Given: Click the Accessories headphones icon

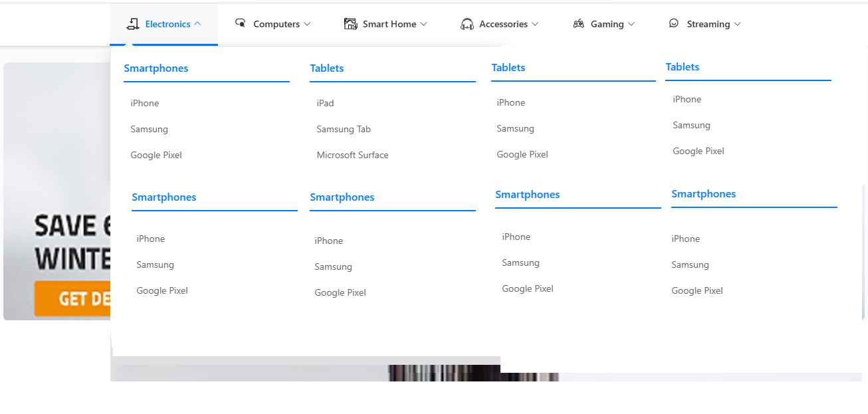Looking at the screenshot, I should [x=467, y=24].
